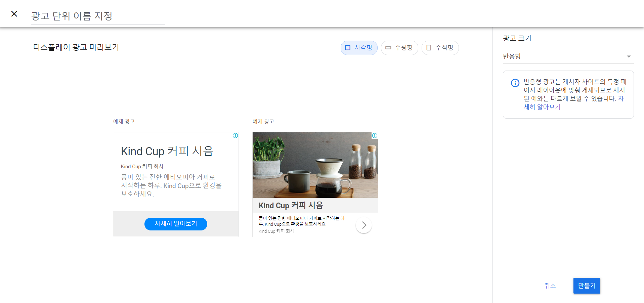This screenshot has width=644, height=303.
Task: Click the Kind Cup 커피 회사 text in text ad
Action: tap(142, 167)
